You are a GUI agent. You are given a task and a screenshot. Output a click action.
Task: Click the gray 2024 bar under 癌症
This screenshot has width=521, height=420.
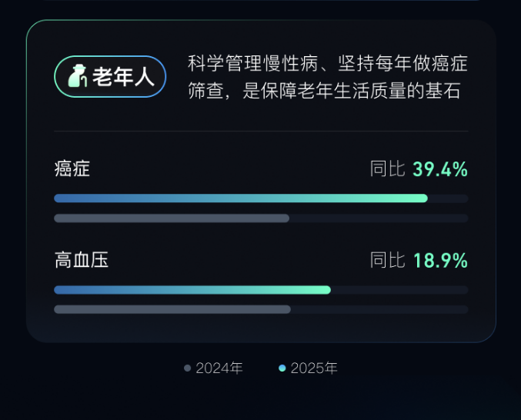(171, 218)
